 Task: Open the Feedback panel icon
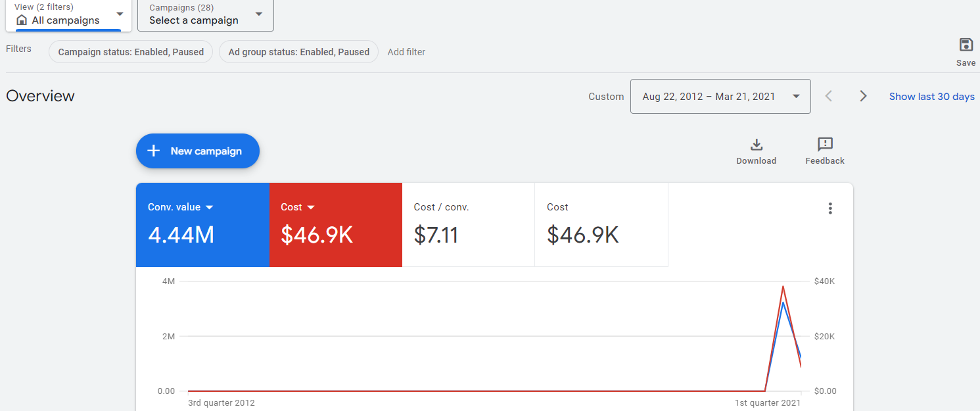(x=824, y=143)
